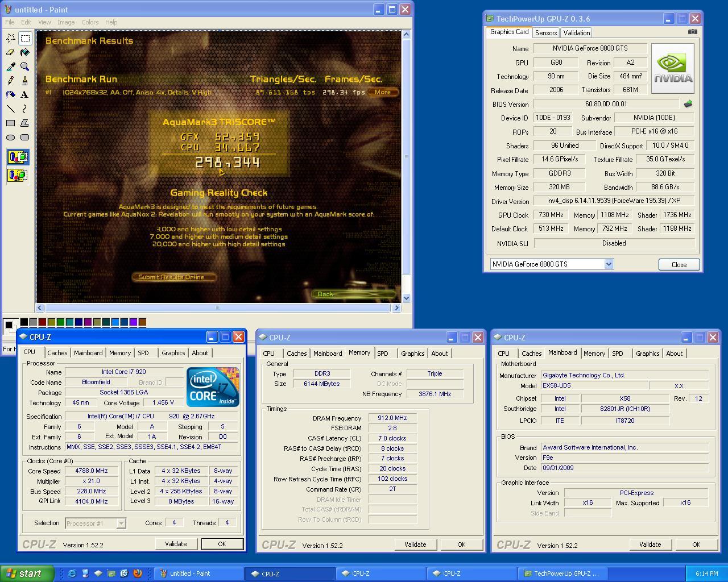Click OK in the right CPU-Z window
This screenshot has width=728, height=582.
coord(696,544)
